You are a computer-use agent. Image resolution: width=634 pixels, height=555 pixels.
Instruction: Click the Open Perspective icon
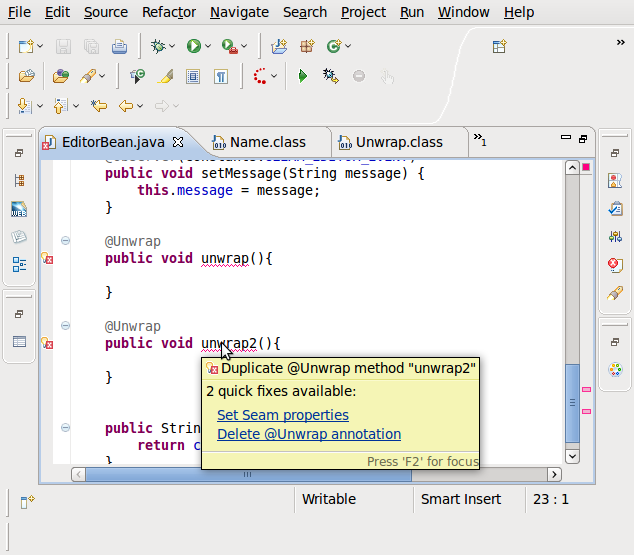[x=499, y=46]
